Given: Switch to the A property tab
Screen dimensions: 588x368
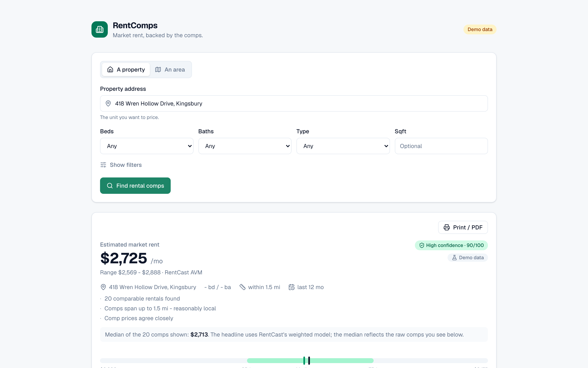Looking at the screenshot, I should 126,70.
